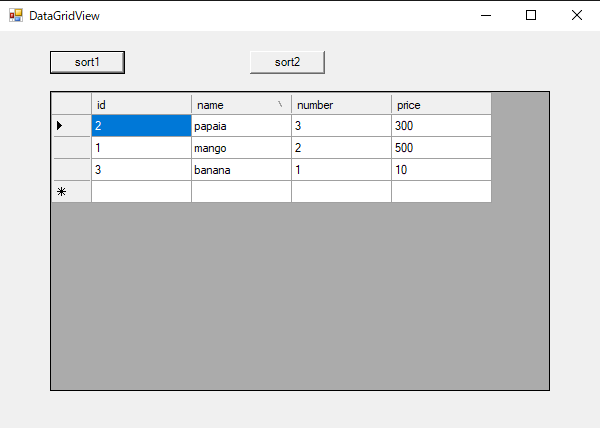Select the mango name cell
The height and width of the screenshot is (428, 600).
coord(241,148)
